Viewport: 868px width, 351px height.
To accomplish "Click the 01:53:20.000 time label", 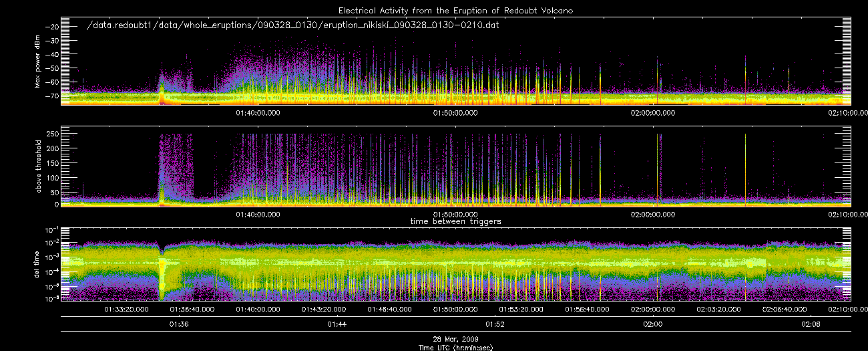I will click(521, 310).
